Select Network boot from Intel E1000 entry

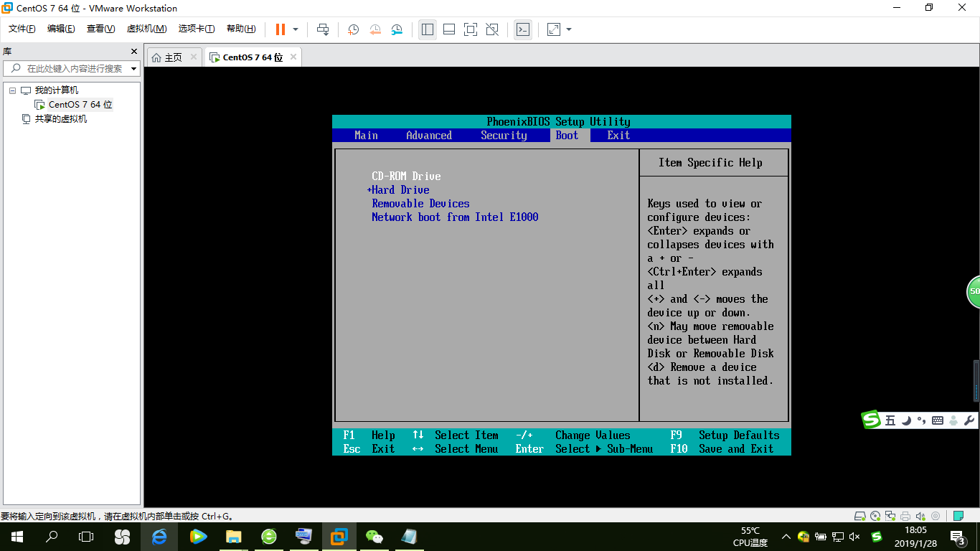pyautogui.click(x=455, y=217)
